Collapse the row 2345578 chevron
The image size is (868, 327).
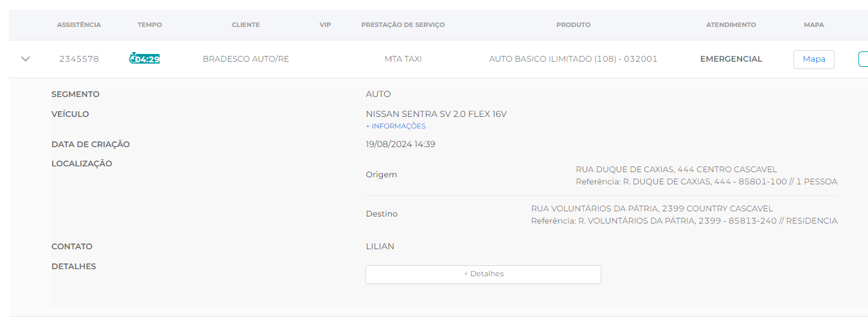(x=26, y=59)
